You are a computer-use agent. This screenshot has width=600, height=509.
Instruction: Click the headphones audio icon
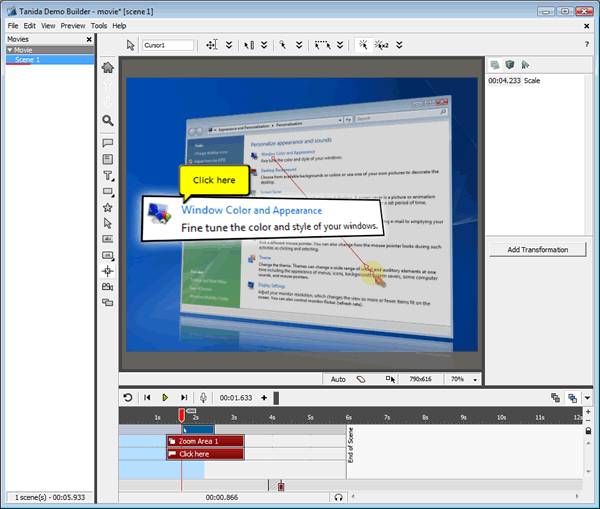tap(338, 497)
